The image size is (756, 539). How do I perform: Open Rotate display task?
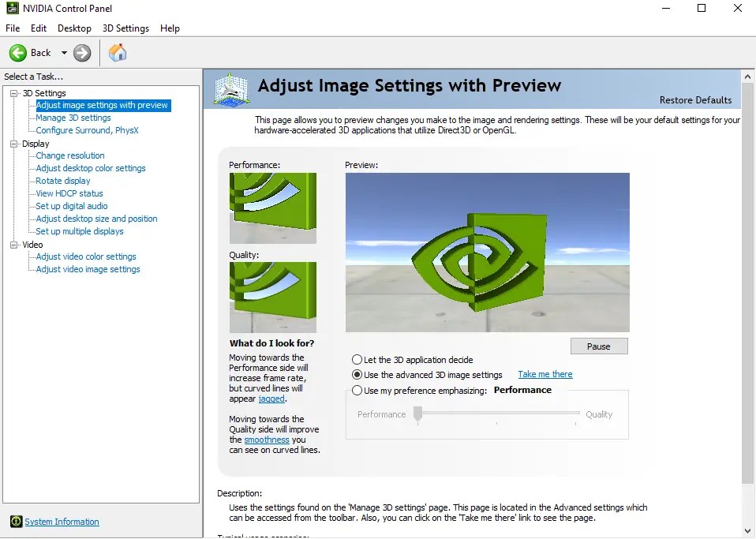[63, 181]
